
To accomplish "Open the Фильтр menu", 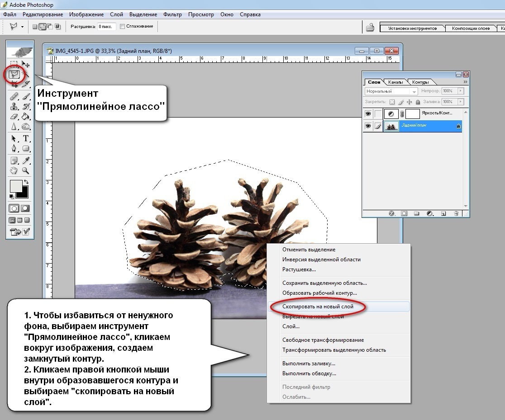I will [x=172, y=14].
